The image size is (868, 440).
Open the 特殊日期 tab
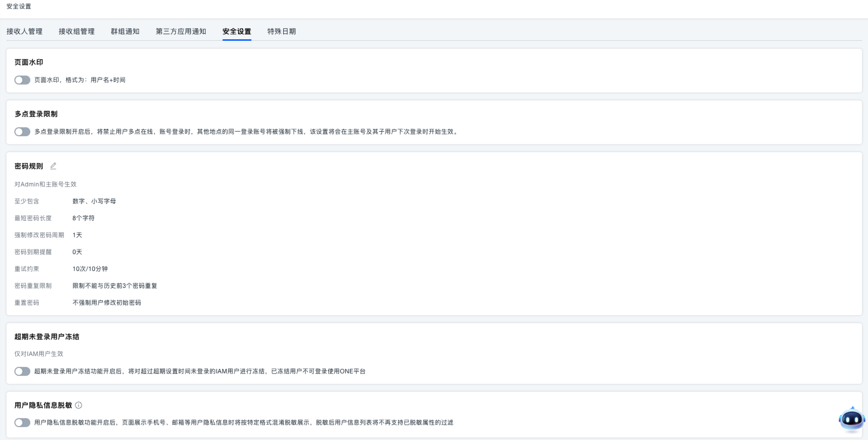281,31
